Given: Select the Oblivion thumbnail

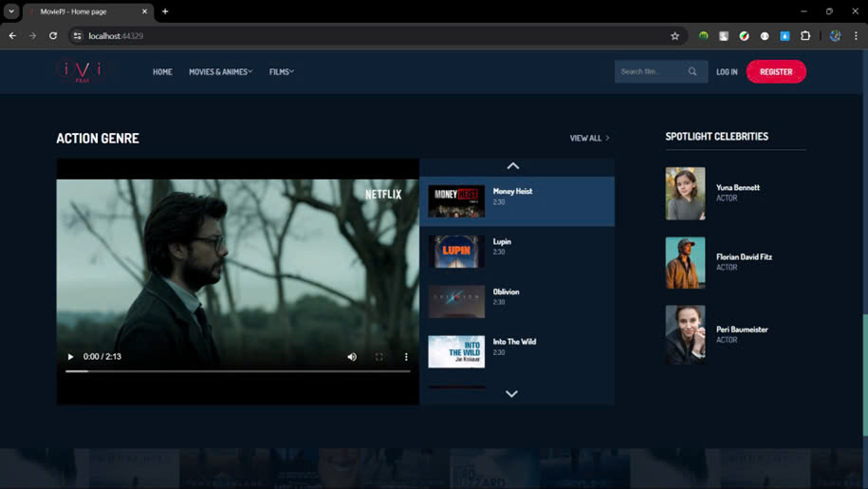Looking at the screenshot, I should (x=456, y=301).
